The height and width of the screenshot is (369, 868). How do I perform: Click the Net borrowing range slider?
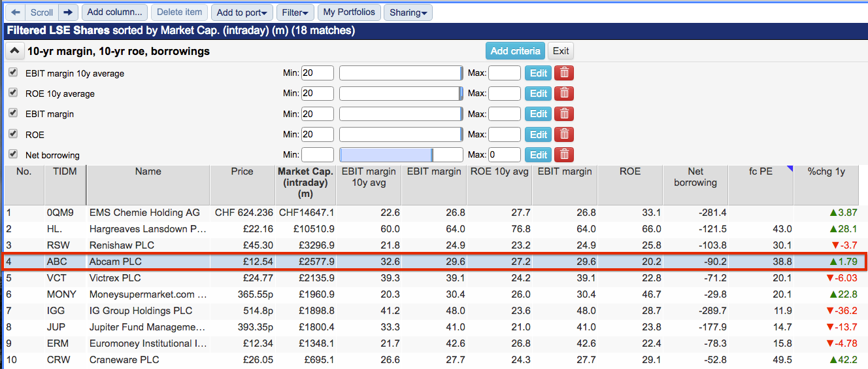pos(401,154)
